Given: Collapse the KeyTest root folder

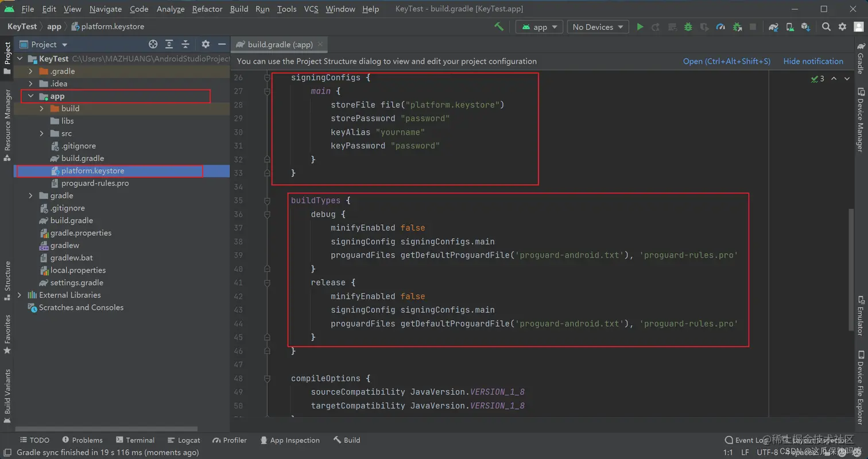Looking at the screenshot, I should [20, 59].
